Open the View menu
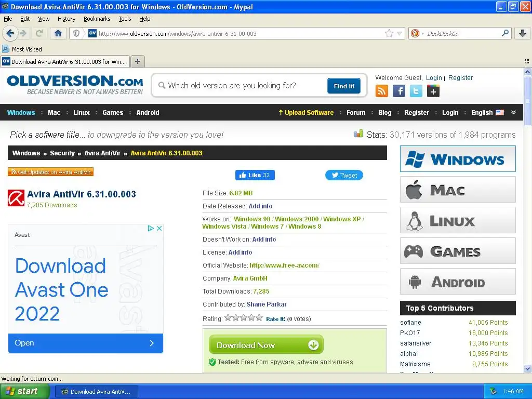This screenshot has height=399, width=532. coord(44,19)
